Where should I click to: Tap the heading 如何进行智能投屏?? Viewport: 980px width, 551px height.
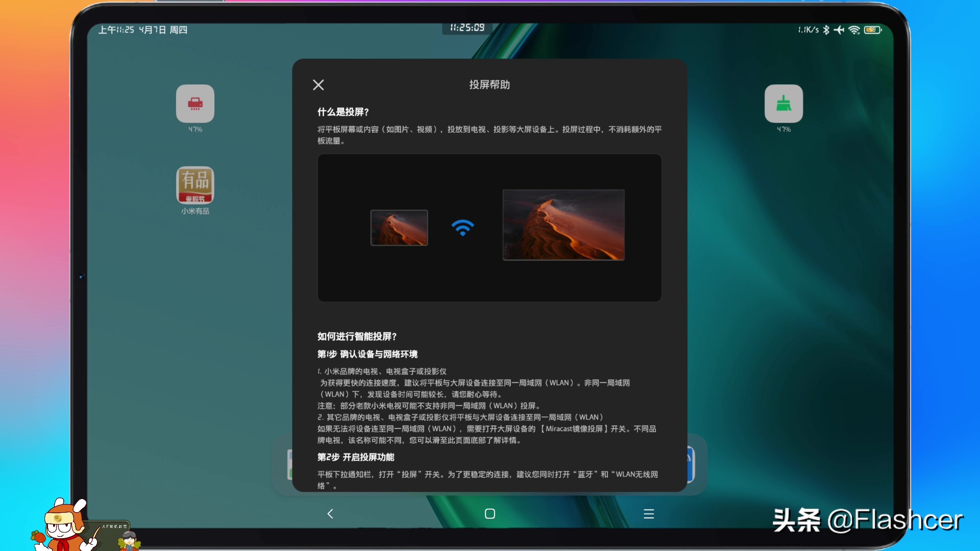pyautogui.click(x=357, y=336)
